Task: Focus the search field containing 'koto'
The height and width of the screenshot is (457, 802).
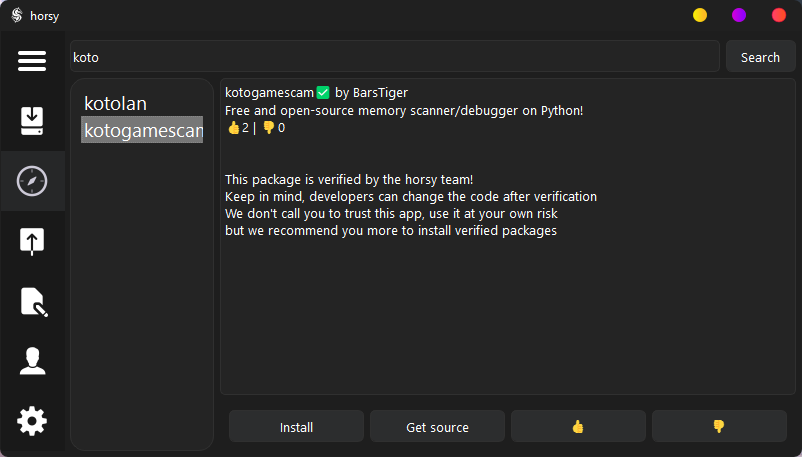Action: pyautogui.click(x=395, y=57)
